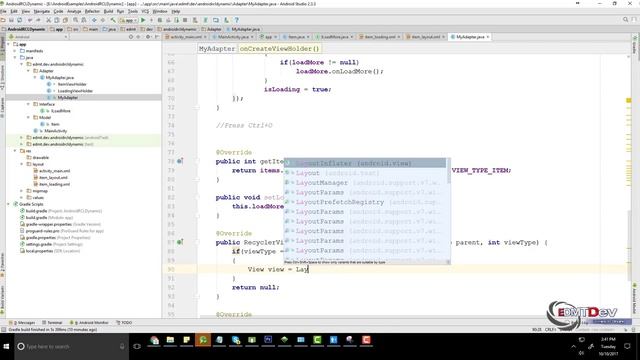Open the Build menu
This screenshot has height=360, width=640.
click(108, 11)
